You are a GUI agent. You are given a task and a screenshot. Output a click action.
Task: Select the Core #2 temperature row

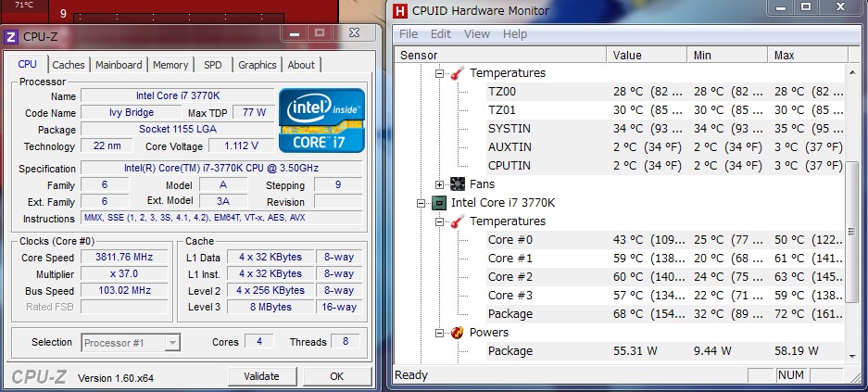pyautogui.click(x=666, y=277)
